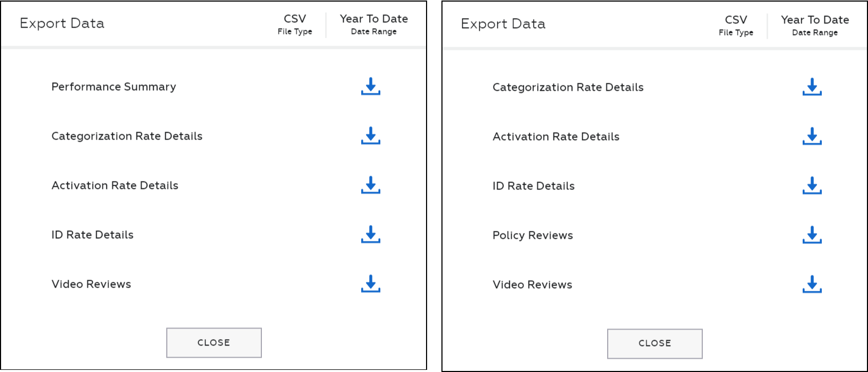
Task: Download Categorization Rate Details in left dialog
Action: pos(370,135)
